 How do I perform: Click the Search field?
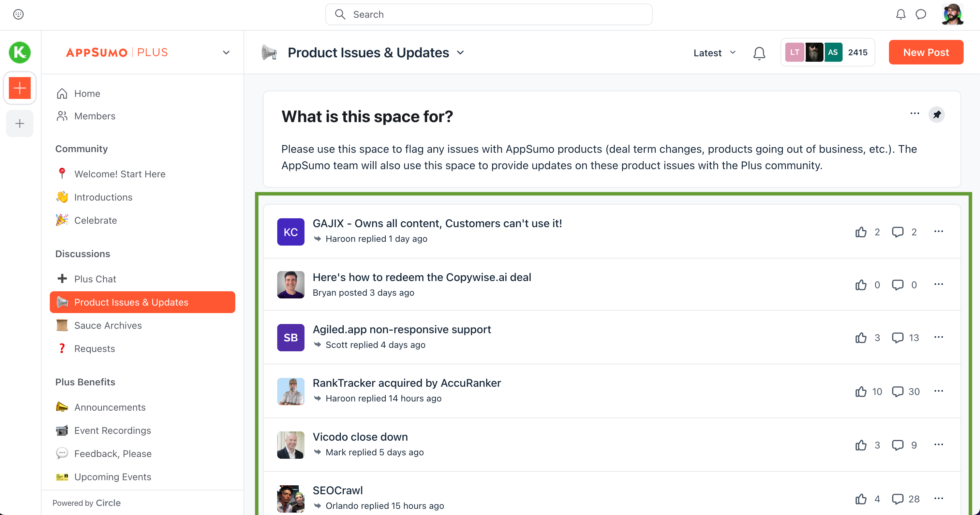(x=489, y=14)
